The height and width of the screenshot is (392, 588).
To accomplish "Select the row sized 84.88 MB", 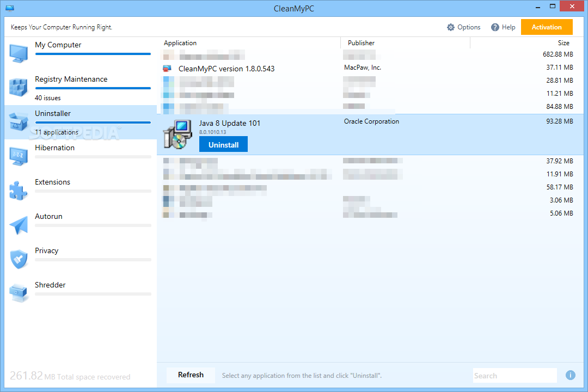I will point(371,107).
